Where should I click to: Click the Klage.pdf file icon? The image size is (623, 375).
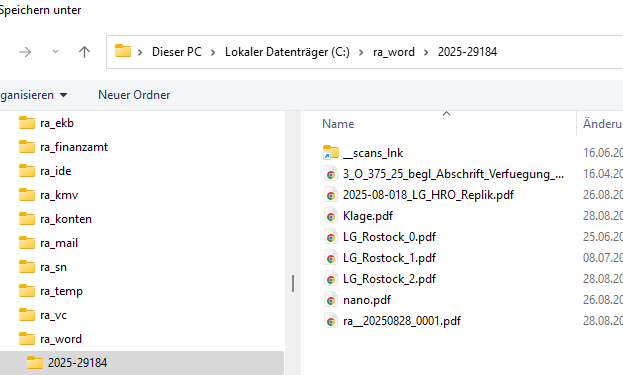(x=331, y=216)
